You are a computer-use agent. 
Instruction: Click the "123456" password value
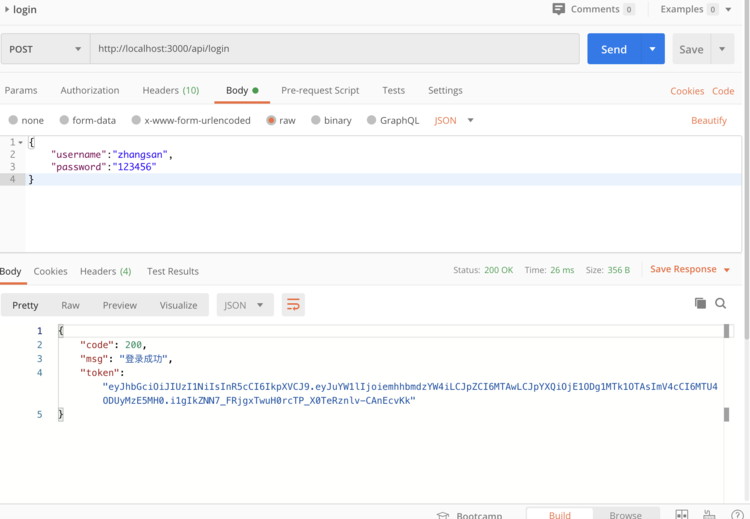pyautogui.click(x=134, y=167)
